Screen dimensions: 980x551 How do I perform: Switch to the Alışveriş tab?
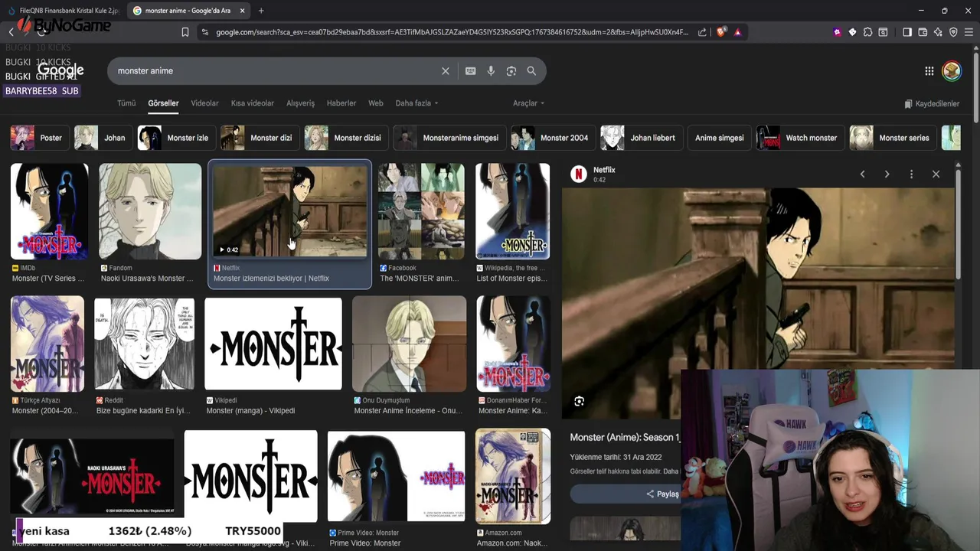(300, 103)
